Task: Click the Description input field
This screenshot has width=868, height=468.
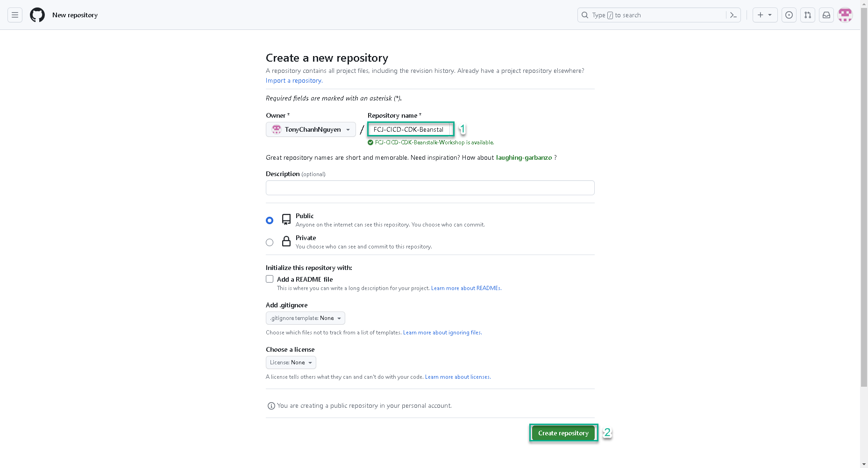Action: coord(430,187)
